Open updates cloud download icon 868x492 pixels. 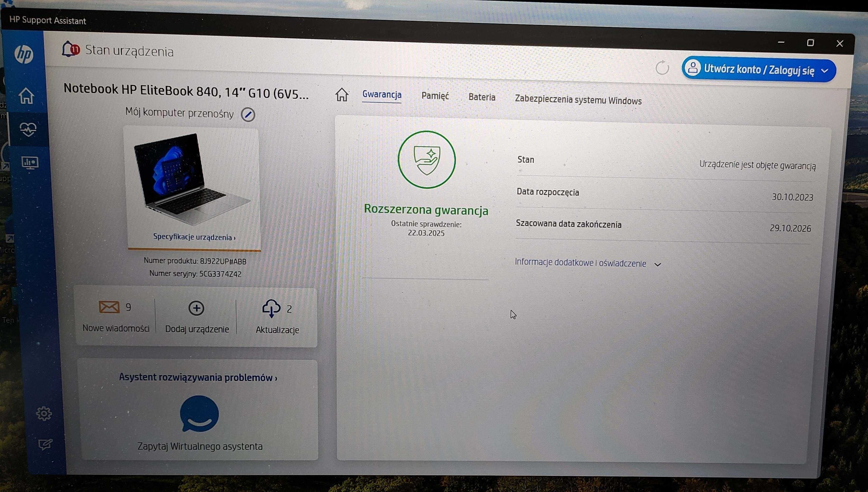pos(271,308)
